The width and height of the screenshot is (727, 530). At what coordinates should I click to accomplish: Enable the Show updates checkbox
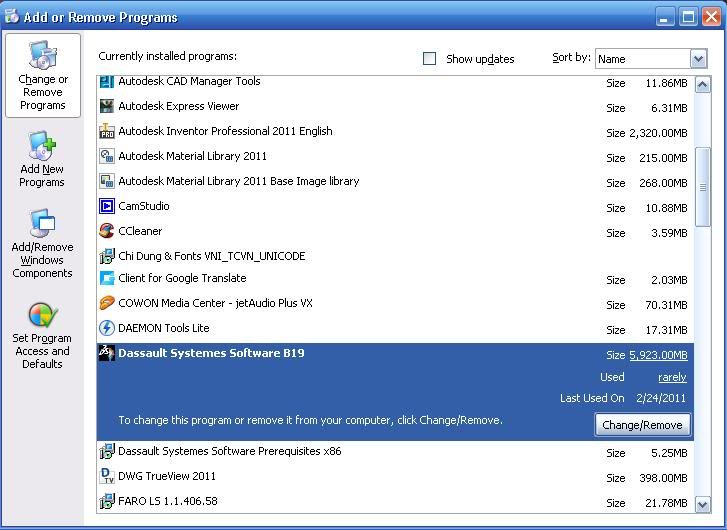(x=429, y=58)
